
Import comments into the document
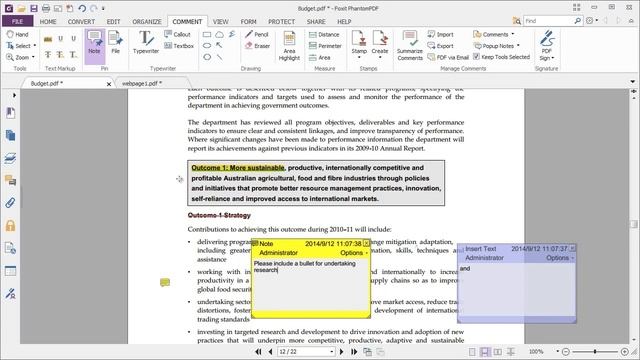pyautogui.click(x=440, y=34)
